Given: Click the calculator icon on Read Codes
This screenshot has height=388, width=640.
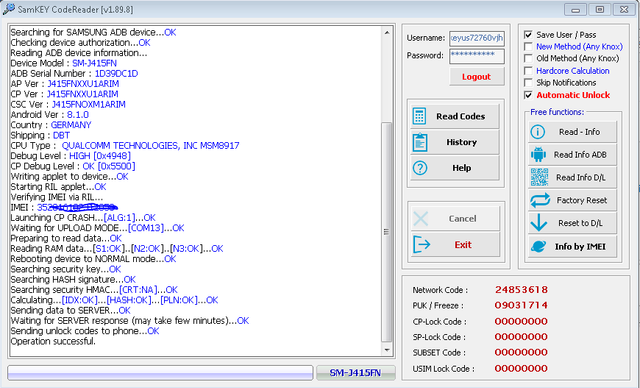Looking at the screenshot, I should (x=419, y=116).
